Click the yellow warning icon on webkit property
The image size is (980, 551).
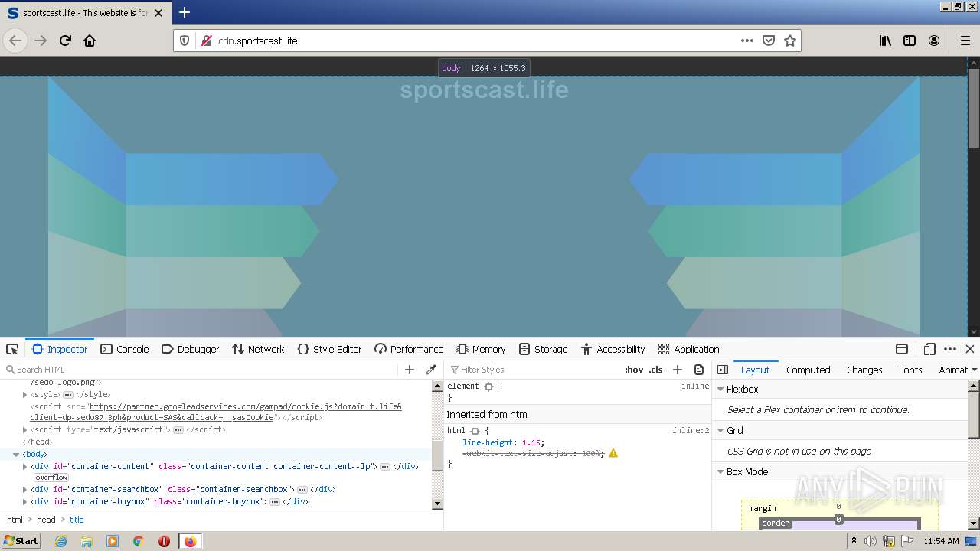[613, 453]
